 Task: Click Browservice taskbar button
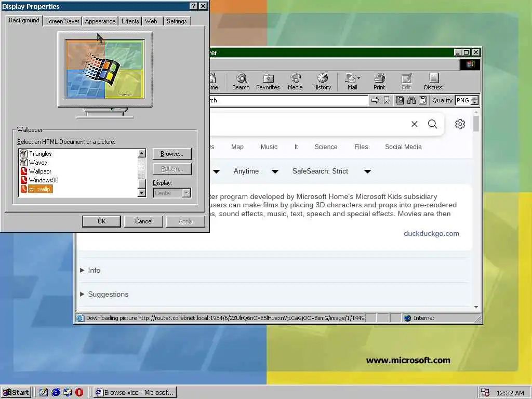135,393
